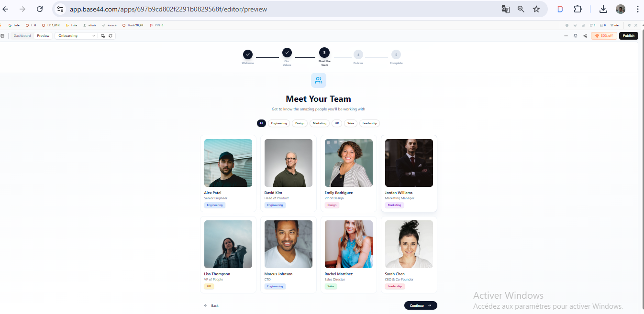Image resolution: width=644 pixels, height=314 pixels.
Task: Open the three-dot more options in editor toolbar
Action: [566, 36]
